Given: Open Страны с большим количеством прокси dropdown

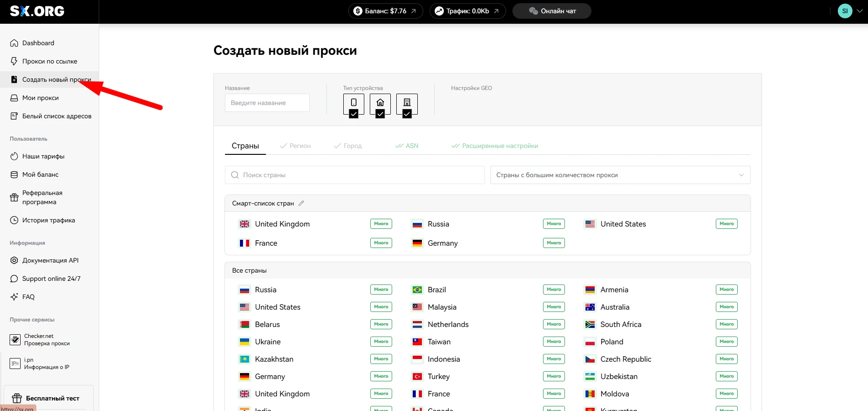Looking at the screenshot, I should (x=620, y=175).
